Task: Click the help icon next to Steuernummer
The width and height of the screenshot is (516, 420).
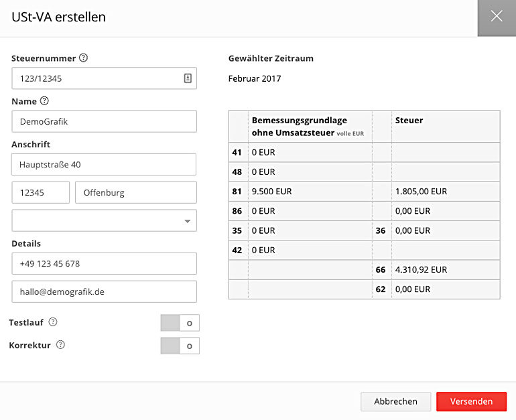Action: (x=84, y=58)
